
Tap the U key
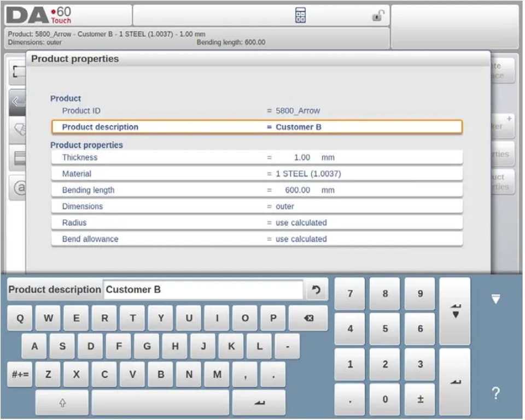(x=189, y=318)
